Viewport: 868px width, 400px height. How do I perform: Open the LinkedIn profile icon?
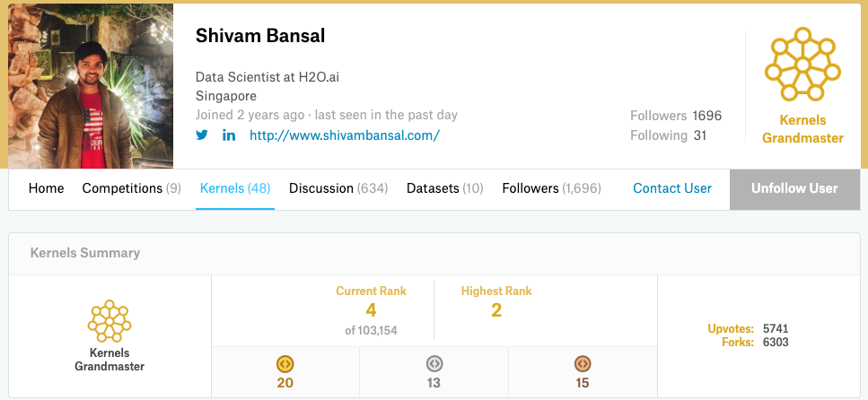pos(229,135)
